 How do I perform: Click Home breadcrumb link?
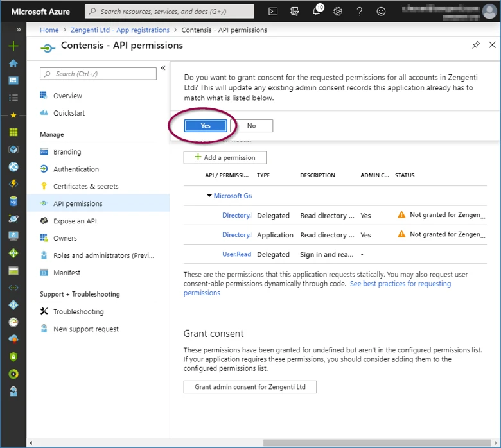click(x=49, y=30)
